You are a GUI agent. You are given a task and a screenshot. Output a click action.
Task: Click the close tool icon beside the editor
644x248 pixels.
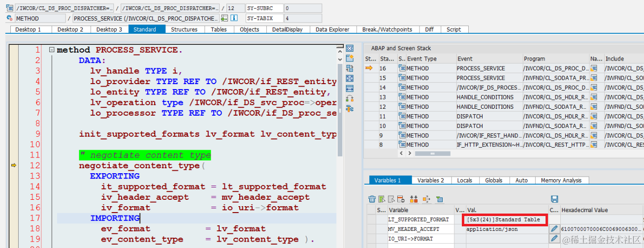(x=350, y=48)
